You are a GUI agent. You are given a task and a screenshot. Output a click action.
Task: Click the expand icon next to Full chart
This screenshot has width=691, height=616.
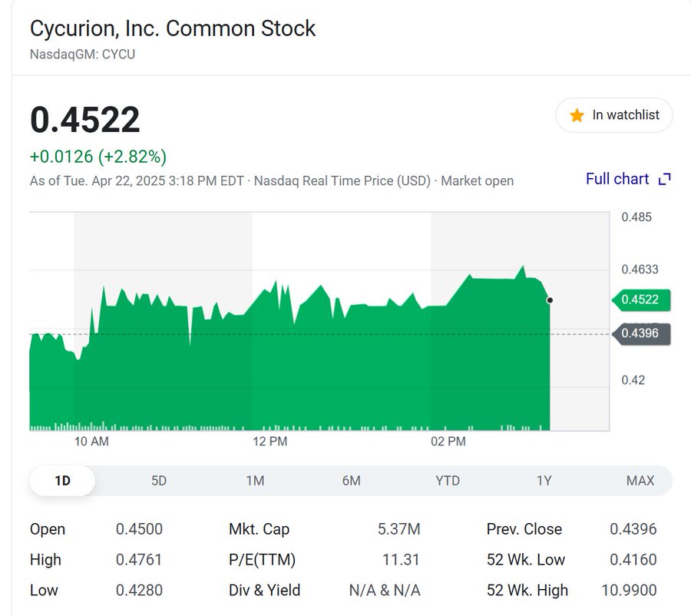(664, 179)
